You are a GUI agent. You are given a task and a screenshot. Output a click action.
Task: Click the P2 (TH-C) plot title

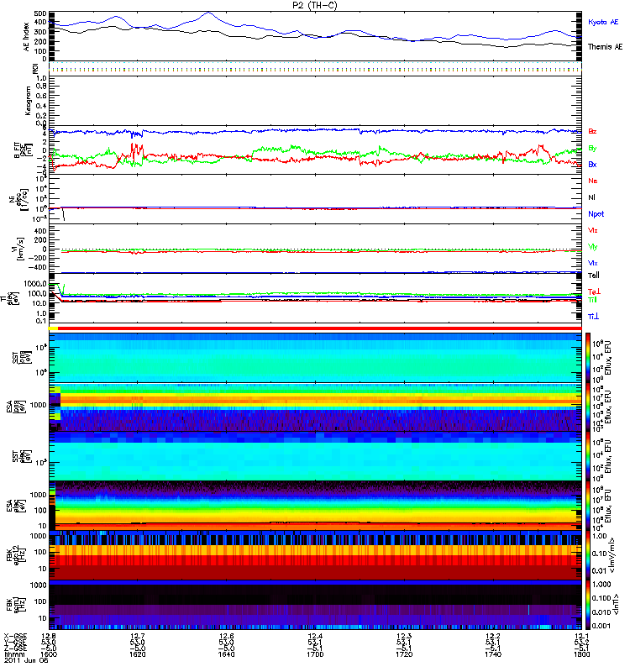tap(315, 5)
